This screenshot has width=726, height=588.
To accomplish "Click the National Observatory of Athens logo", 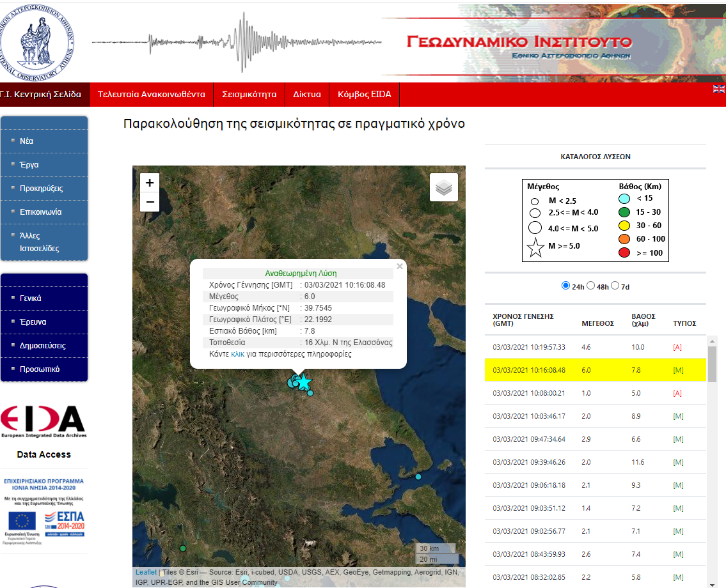I will click(x=37, y=40).
